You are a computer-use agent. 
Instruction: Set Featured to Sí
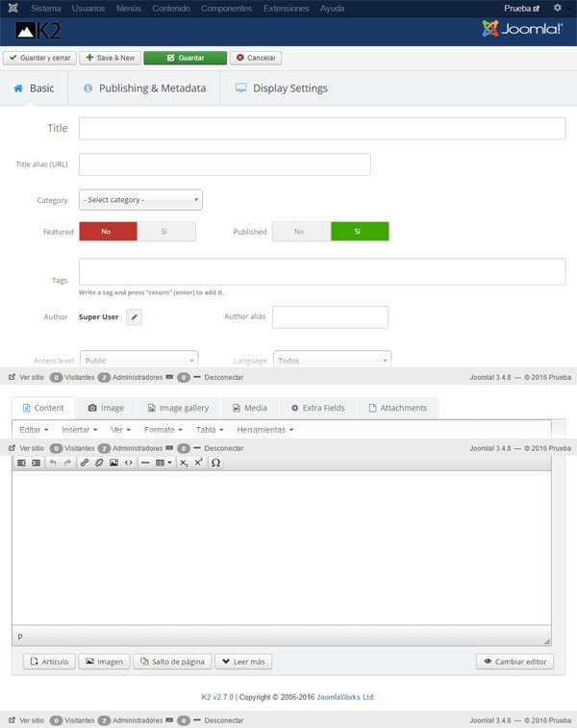(166, 231)
